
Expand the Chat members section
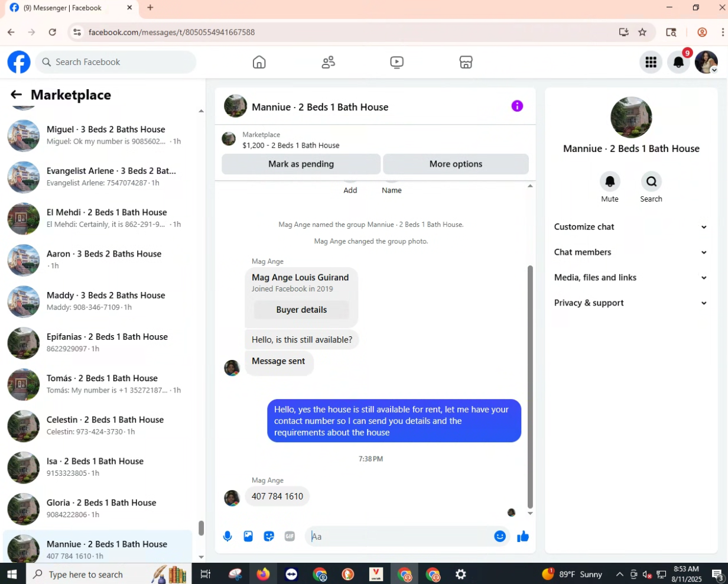point(630,252)
